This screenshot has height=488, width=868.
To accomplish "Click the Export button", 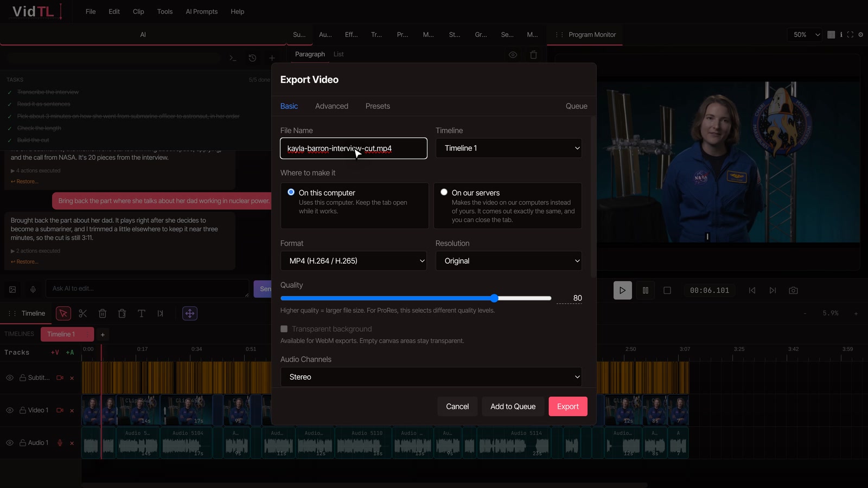I will point(568,407).
